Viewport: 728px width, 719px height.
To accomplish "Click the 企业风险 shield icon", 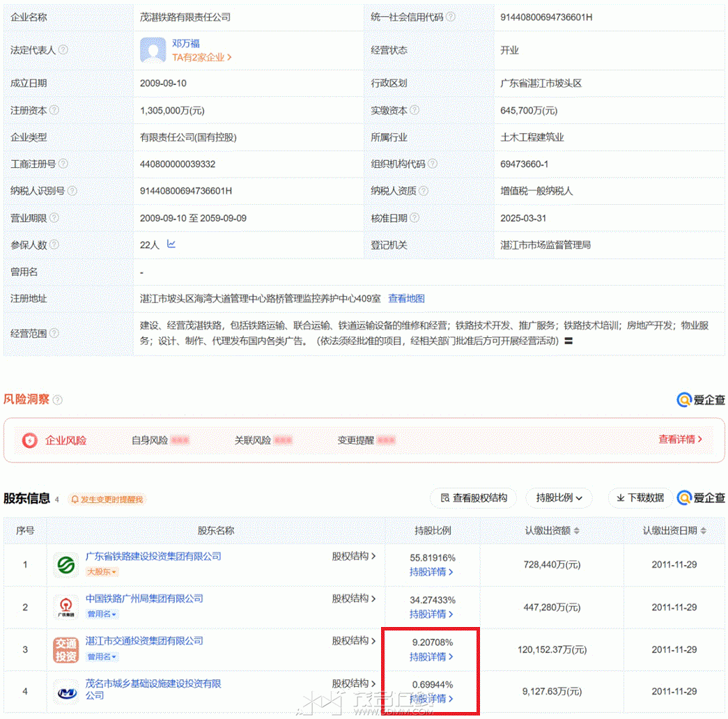I will [29, 440].
